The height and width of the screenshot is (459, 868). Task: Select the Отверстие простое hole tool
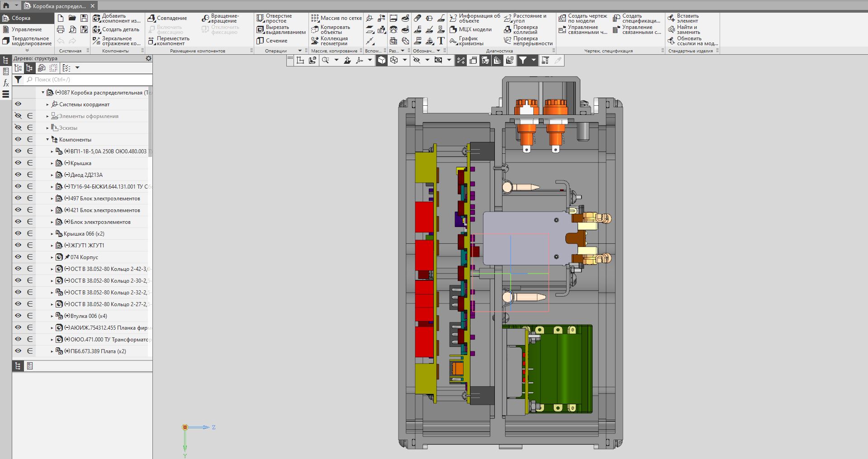click(x=261, y=18)
